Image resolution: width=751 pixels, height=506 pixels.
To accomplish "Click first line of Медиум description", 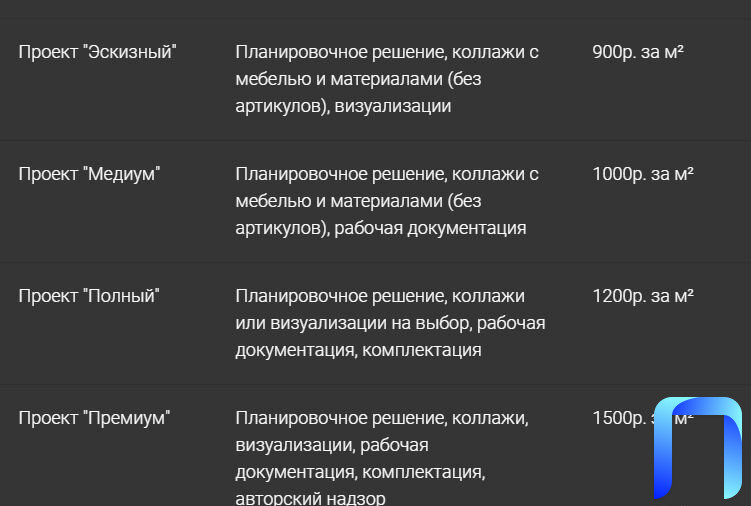I will [387, 174].
